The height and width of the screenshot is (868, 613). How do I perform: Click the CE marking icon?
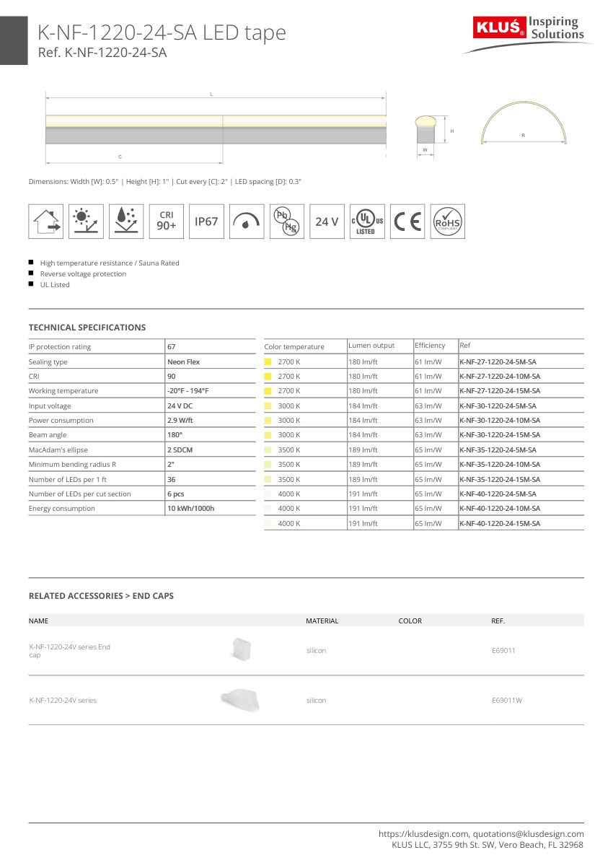[407, 222]
